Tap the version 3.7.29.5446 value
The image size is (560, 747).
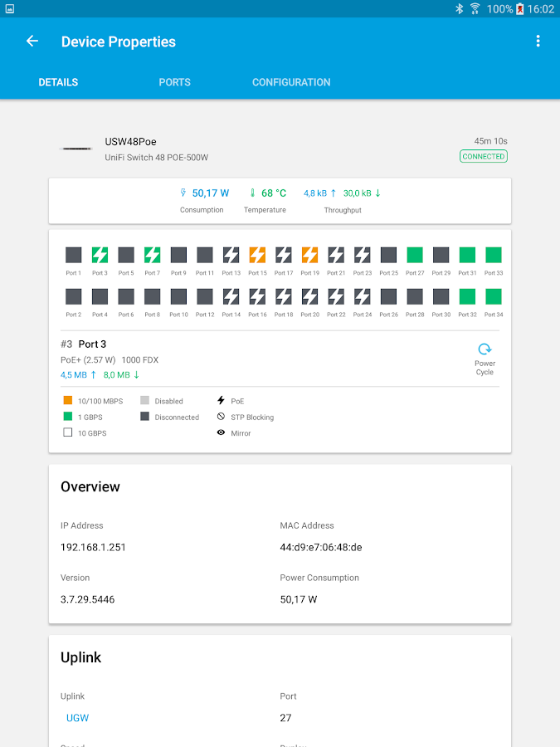pos(88,599)
